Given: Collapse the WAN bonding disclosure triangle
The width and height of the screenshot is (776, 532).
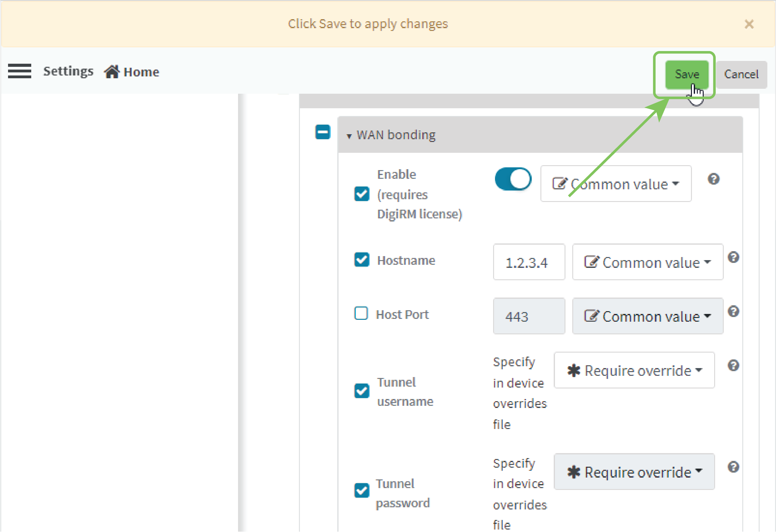Looking at the screenshot, I should click(349, 135).
